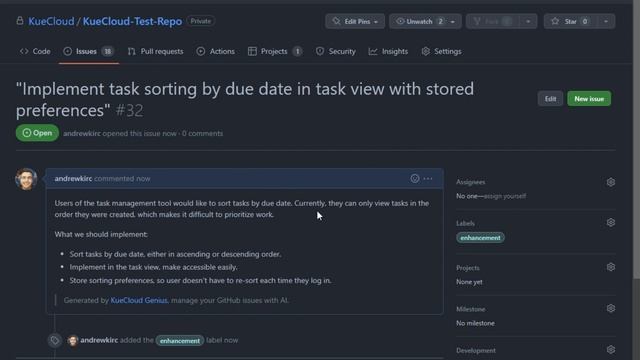Viewport: 640px width, 360px height.
Task: Click the star icon in Star button
Action: click(555, 21)
